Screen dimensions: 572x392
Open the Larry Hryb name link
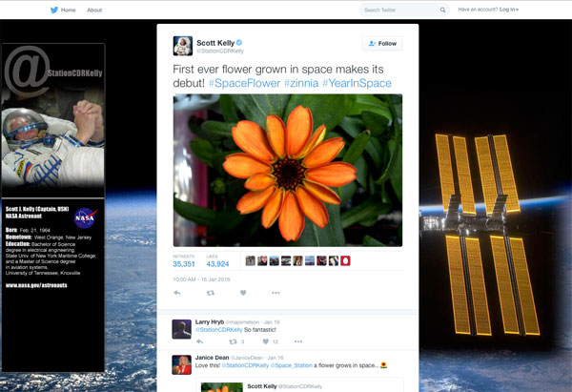tap(210, 322)
